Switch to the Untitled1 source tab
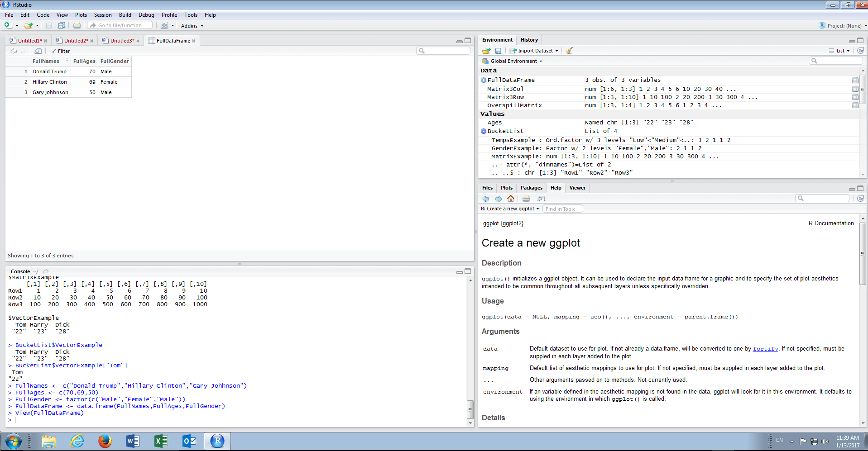 tap(29, 41)
